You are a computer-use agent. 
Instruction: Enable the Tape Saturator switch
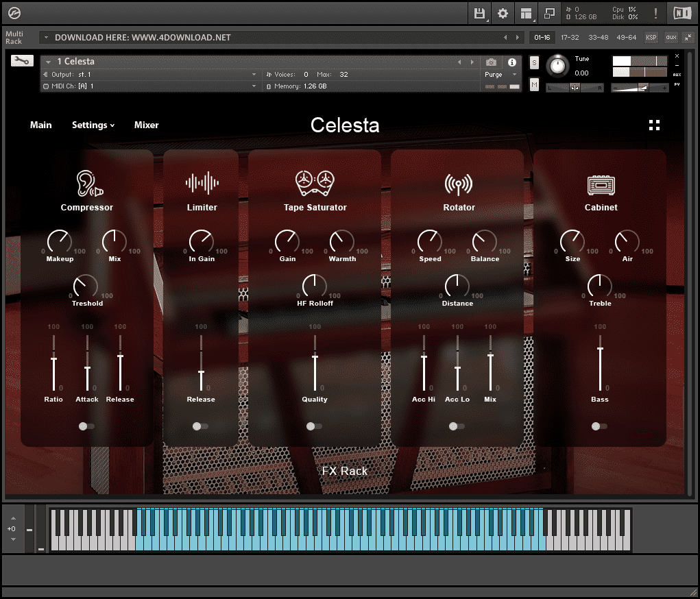coord(314,426)
